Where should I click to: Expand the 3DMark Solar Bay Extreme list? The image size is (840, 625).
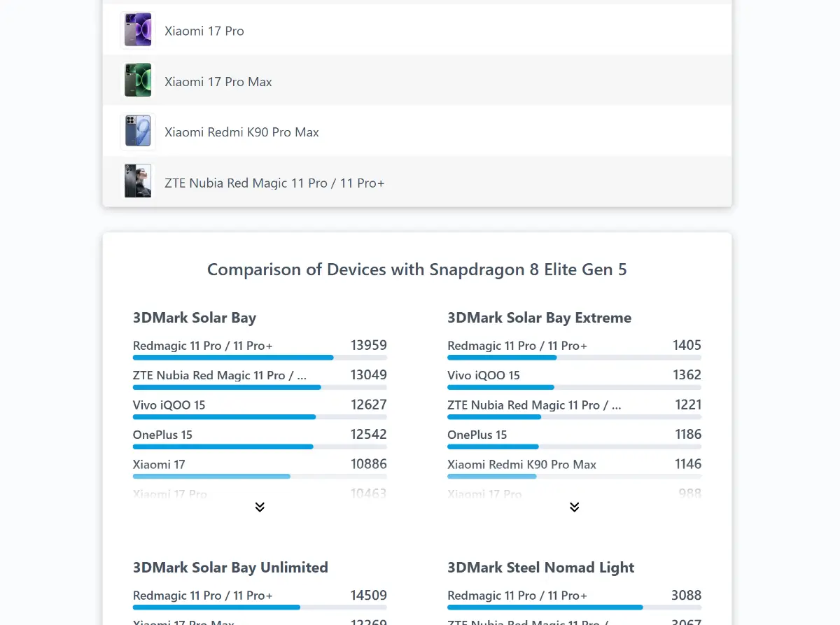574,507
